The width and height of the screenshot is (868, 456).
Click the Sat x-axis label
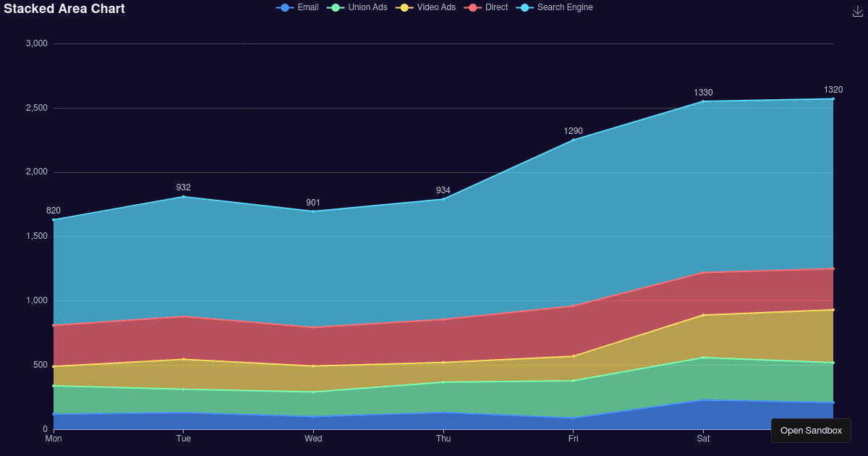(703, 439)
